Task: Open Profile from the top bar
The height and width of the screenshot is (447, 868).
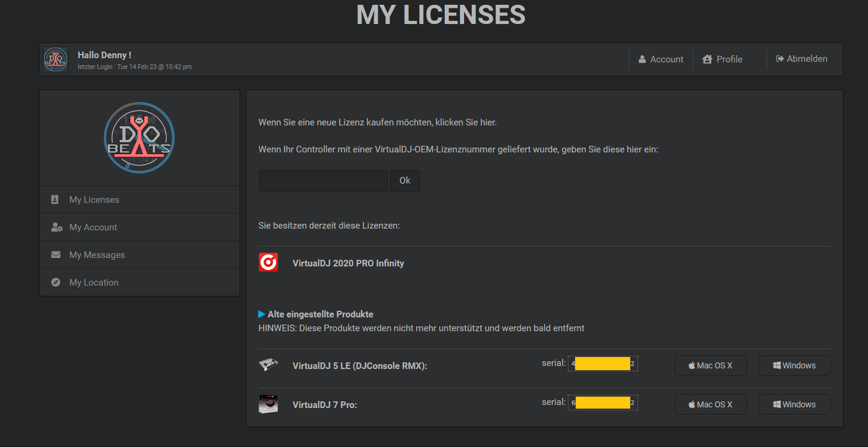Action: click(x=723, y=59)
